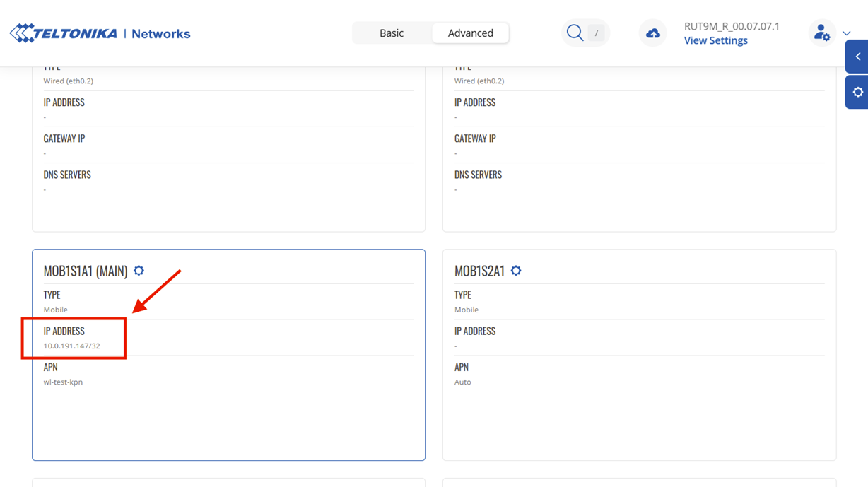Switch to Advanced mode

click(x=470, y=33)
